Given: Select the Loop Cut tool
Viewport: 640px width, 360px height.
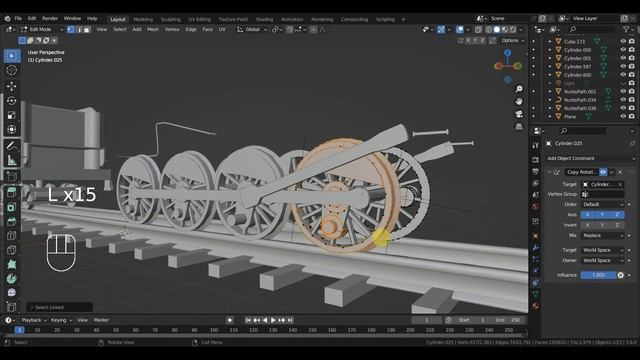Looking at the screenshot, I should coord(11,236).
